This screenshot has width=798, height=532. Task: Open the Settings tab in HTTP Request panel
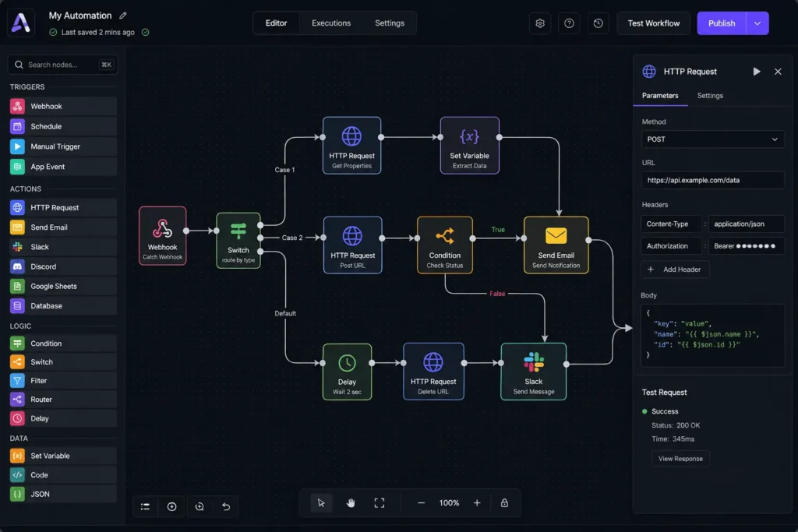pyautogui.click(x=710, y=96)
